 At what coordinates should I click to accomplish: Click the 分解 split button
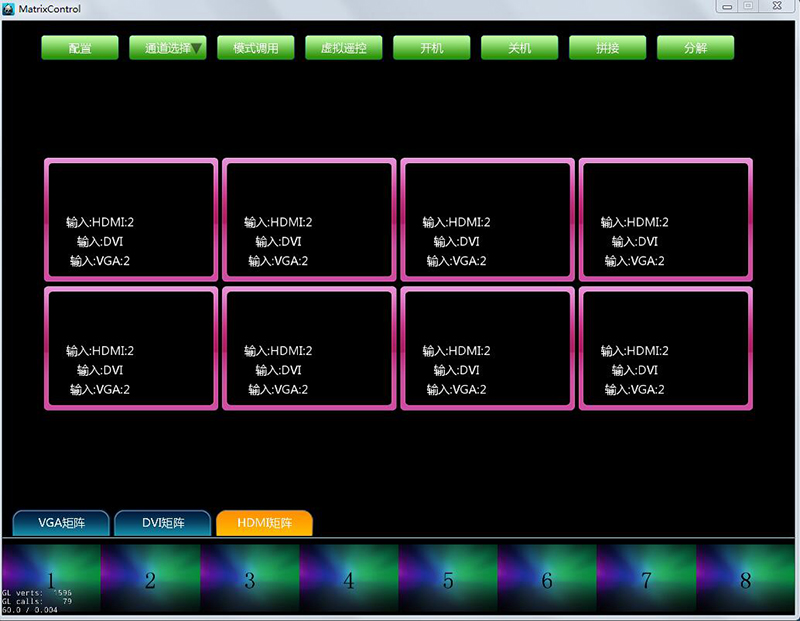click(696, 48)
